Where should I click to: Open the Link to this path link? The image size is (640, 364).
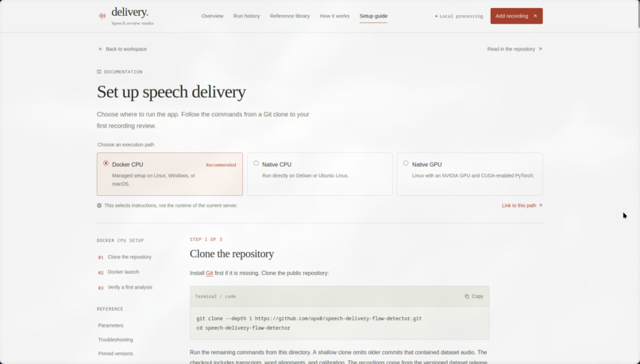pyautogui.click(x=522, y=205)
